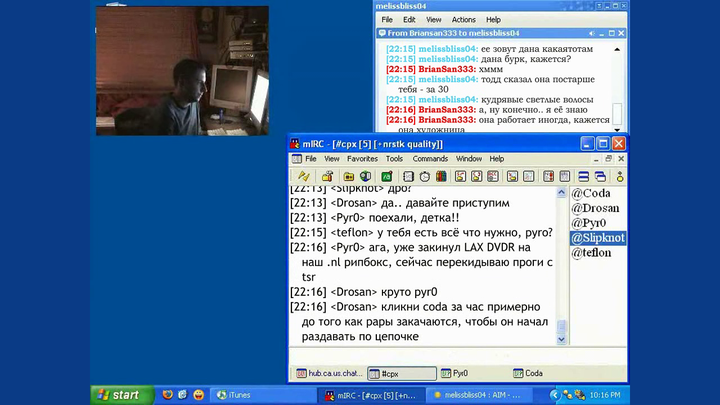
Task: Click mIRC taskbar button
Action: [371, 395]
